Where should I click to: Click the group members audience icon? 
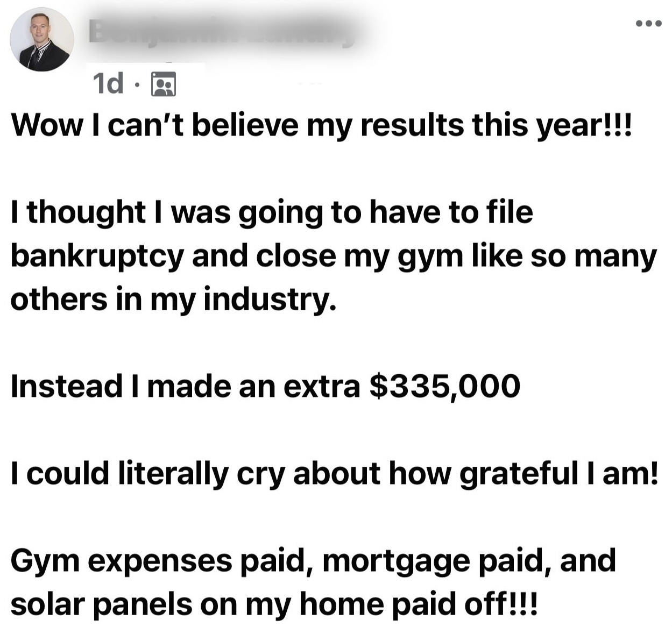tap(164, 84)
